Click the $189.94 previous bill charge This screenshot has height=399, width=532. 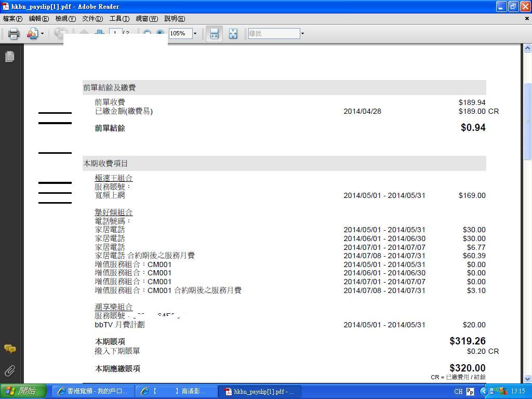[472, 102]
